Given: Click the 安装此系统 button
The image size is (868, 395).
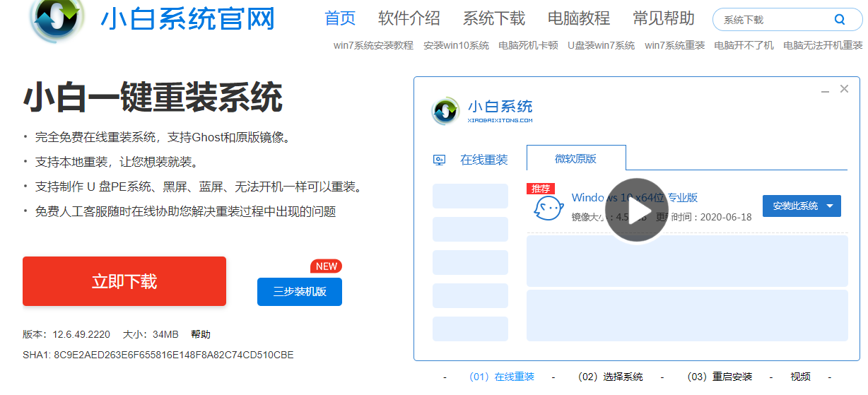Looking at the screenshot, I should pos(802,206).
